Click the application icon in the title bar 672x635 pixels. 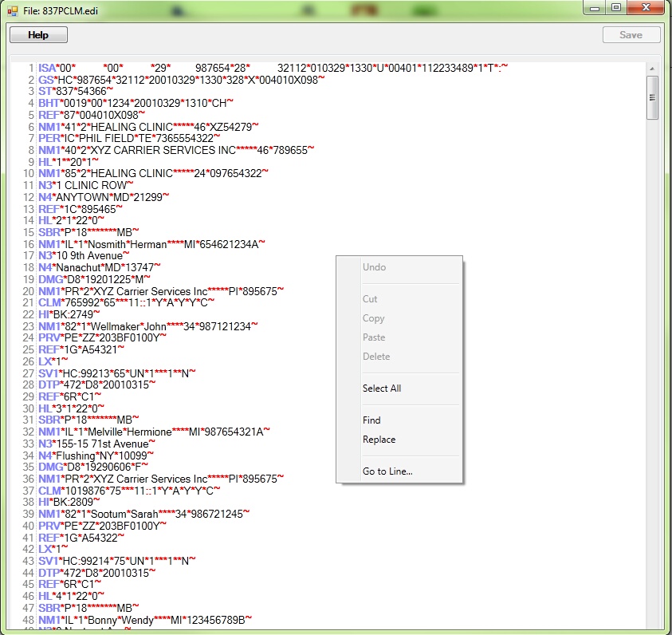10,8
